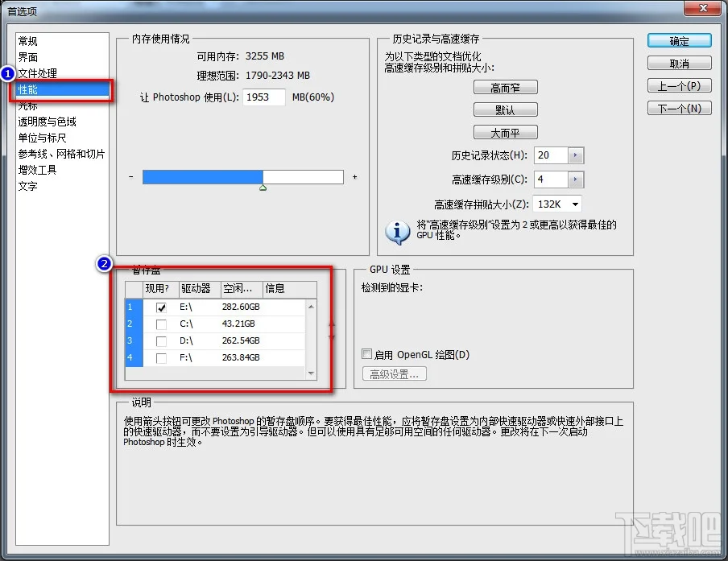The image size is (728, 561).
Task: Select 光标 preferences
Action: [27, 105]
